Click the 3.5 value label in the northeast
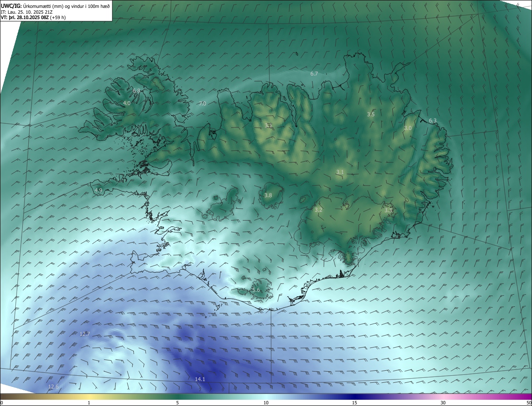 [x=371, y=114]
